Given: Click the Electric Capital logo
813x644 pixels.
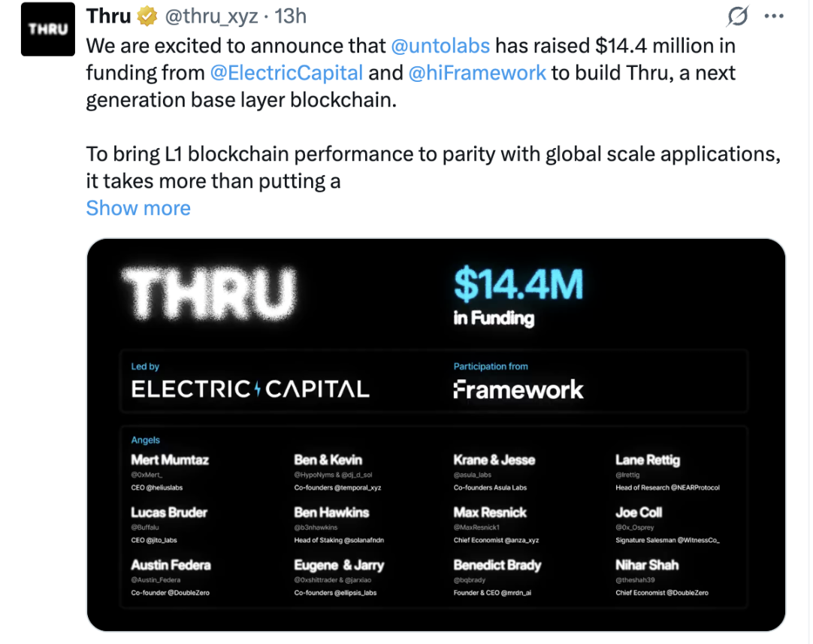Looking at the screenshot, I should (x=250, y=389).
